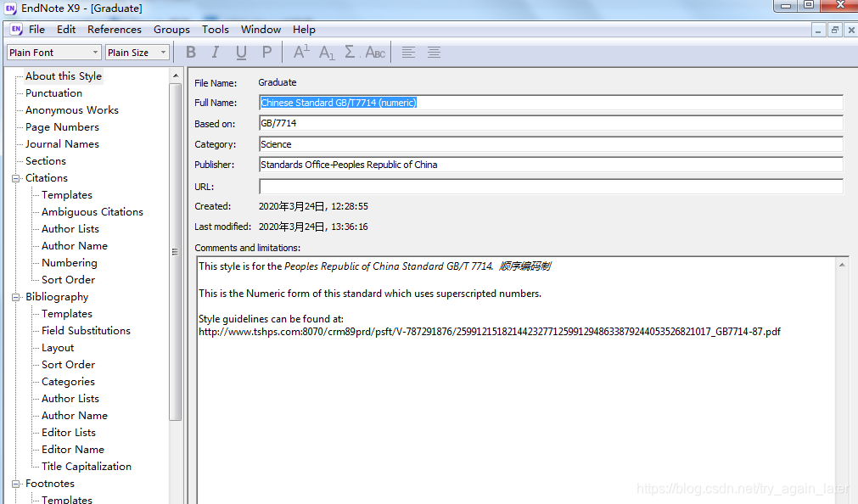
Task: Select Field Substitutions item
Action: coord(86,331)
